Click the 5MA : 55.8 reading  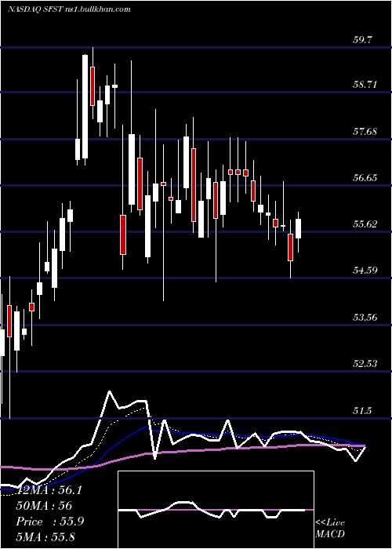point(45,536)
